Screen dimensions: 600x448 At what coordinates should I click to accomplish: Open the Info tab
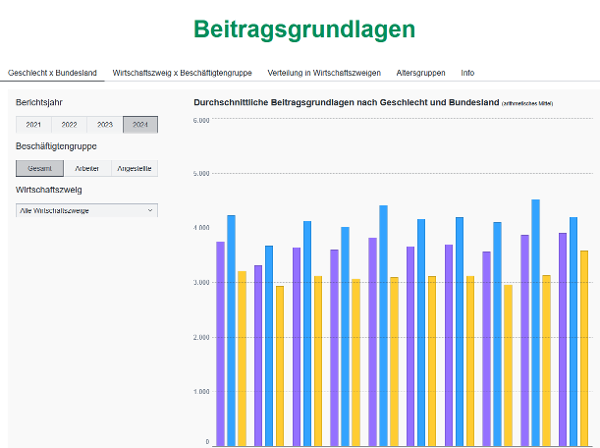(x=468, y=73)
